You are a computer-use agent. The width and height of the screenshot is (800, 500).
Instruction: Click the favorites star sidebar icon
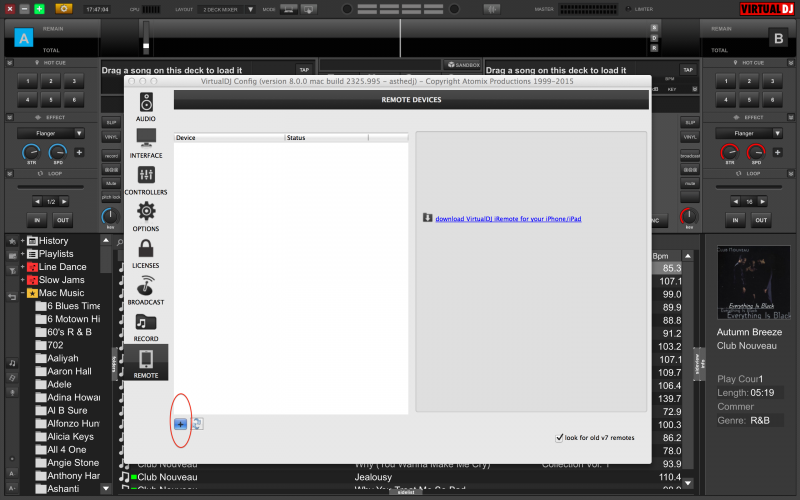[12, 241]
